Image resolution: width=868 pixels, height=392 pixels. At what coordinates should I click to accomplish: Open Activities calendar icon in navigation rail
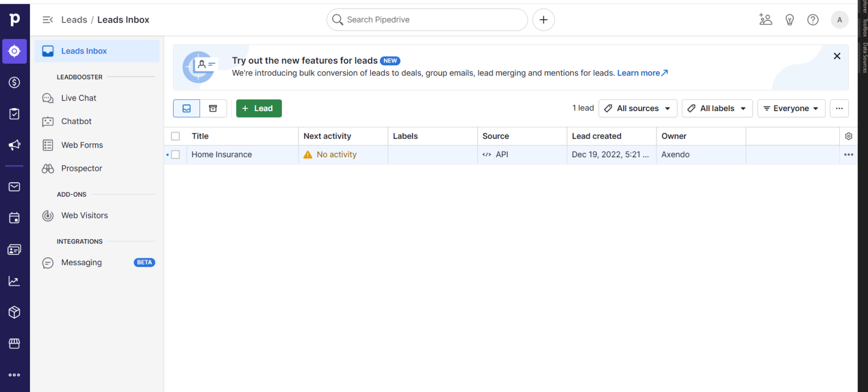[x=15, y=218]
